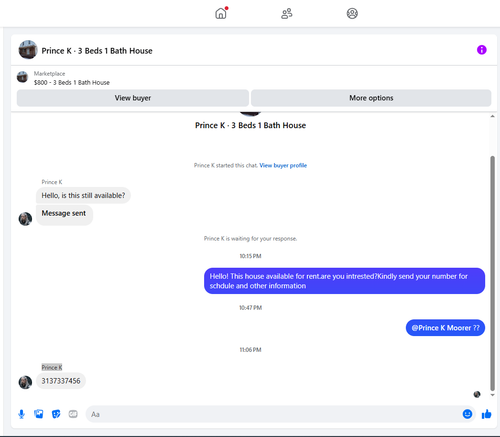Select the message 'Hello, is this still available?'
This screenshot has height=437, width=500.
[83, 195]
